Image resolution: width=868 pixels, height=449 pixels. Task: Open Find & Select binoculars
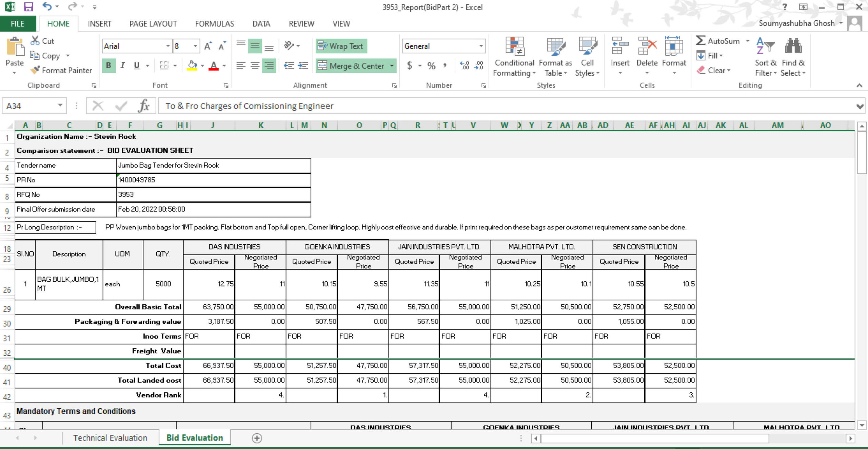pos(793,57)
